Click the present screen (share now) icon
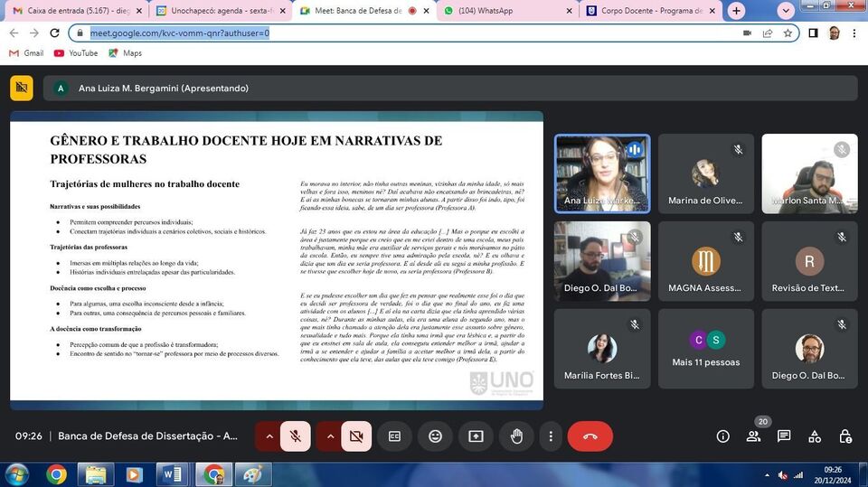The image size is (868, 487). (476, 436)
